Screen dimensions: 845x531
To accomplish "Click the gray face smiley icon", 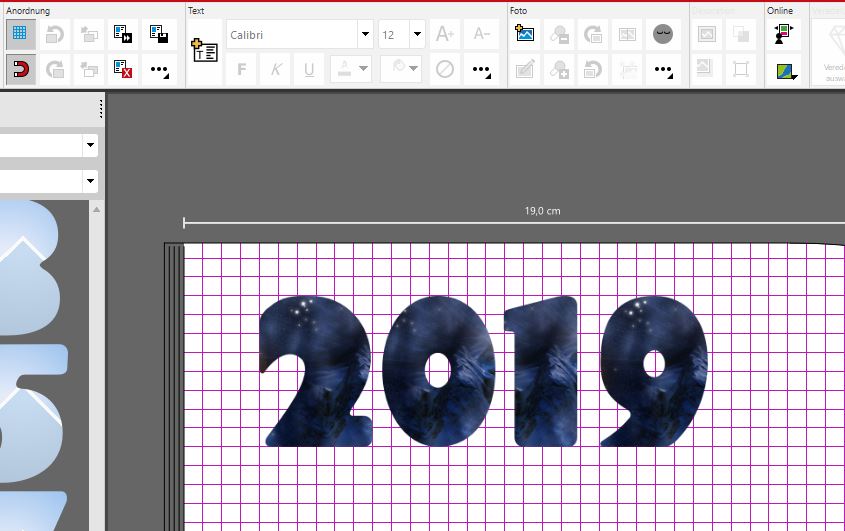I will coord(663,35).
